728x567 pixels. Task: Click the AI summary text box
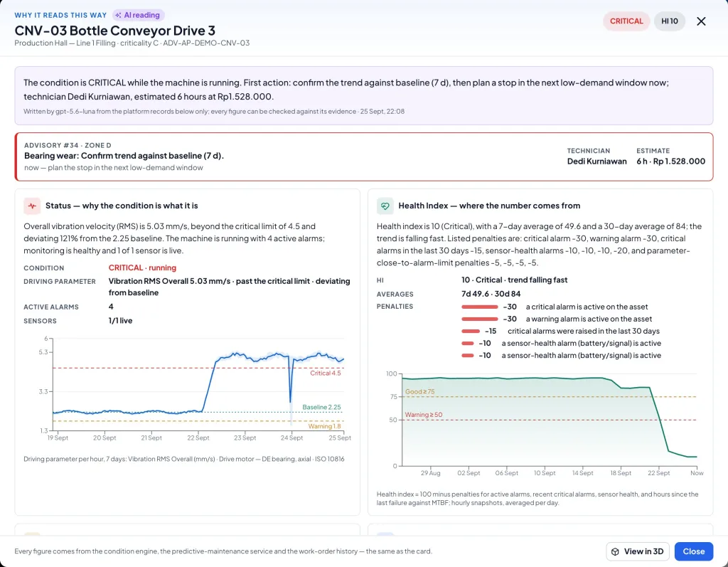click(x=364, y=96)
